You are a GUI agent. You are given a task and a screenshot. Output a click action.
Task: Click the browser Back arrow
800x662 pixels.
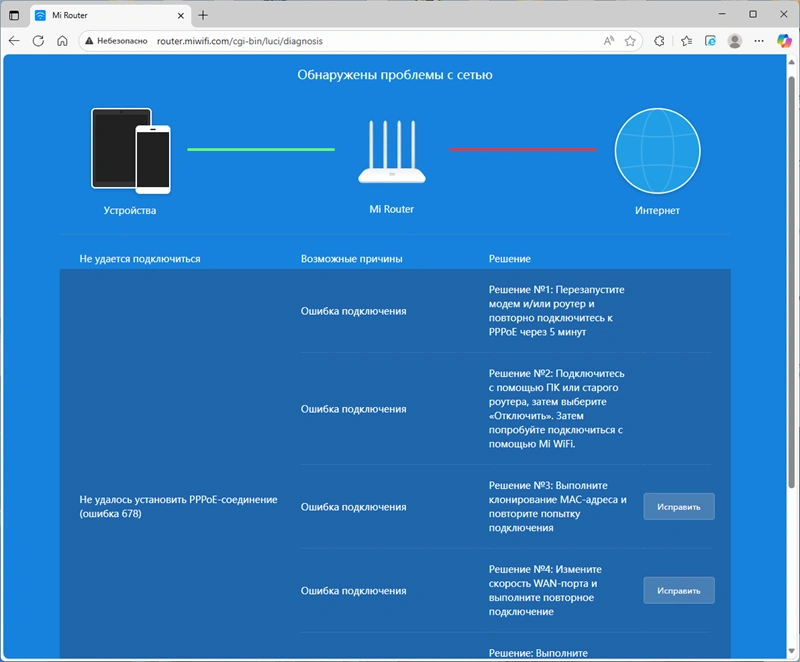tap(14, 41)
